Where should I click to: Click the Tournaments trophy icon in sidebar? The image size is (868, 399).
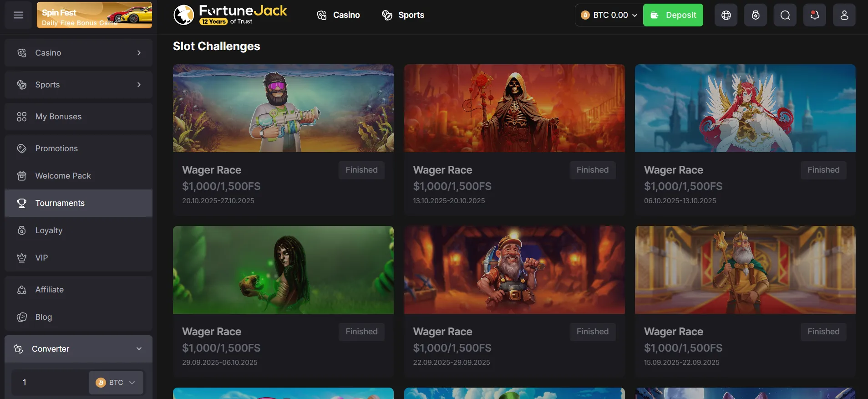click(x=21, y=203)
